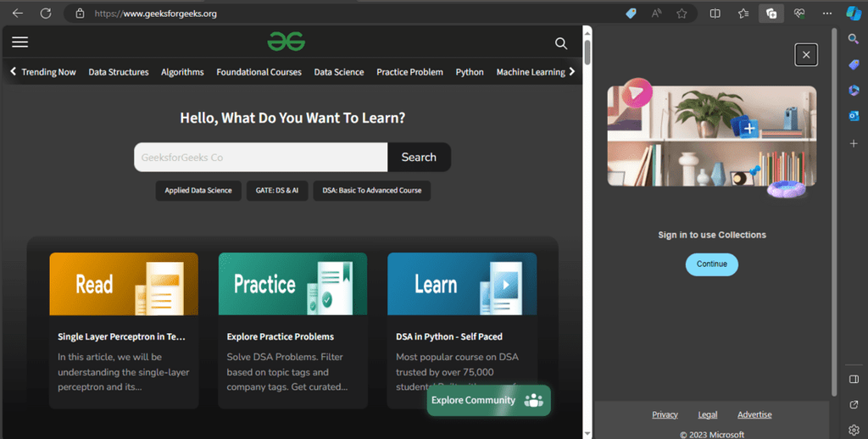
Task: Select the Python topic
Action: [470, 72]
